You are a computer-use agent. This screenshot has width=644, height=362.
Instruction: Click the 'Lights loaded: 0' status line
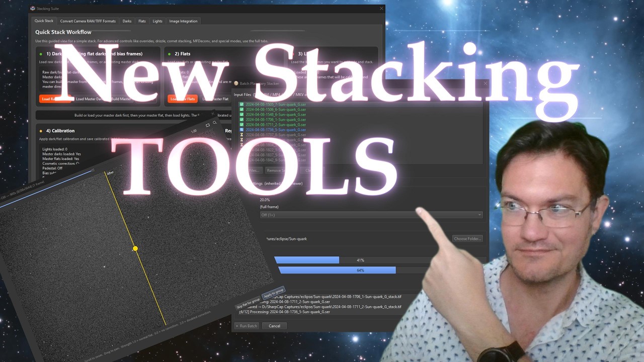(55, 149)
